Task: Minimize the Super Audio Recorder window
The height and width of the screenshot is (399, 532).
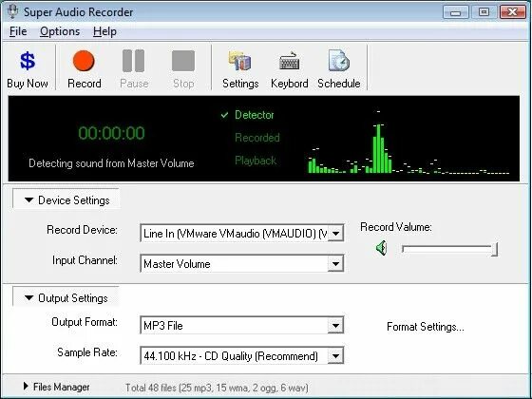Action: [456, 12]
